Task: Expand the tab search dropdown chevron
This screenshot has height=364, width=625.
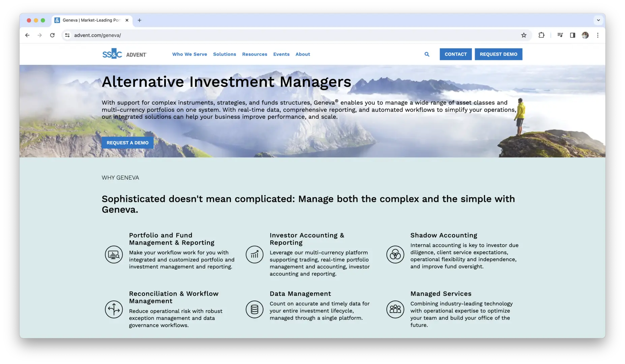Action: [x=598, y=20]
